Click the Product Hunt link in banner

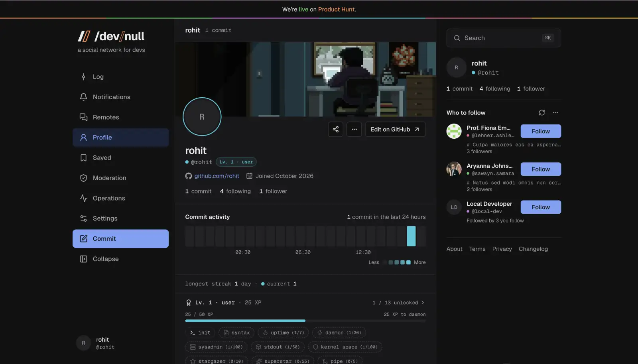336,9
